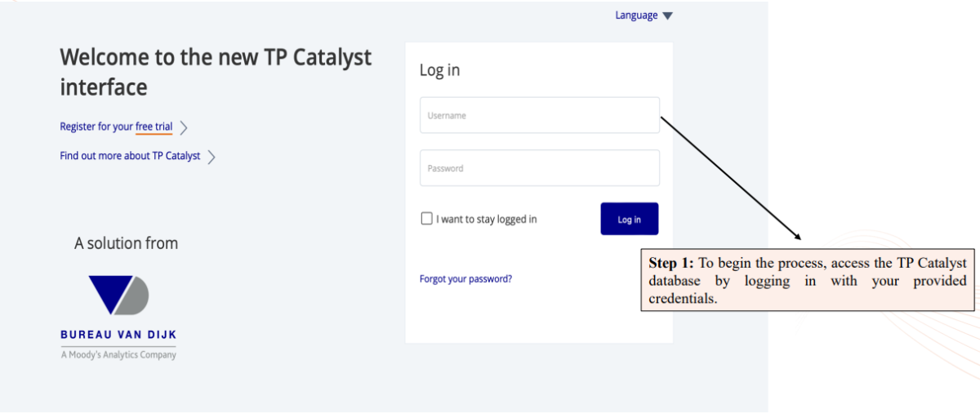Open the Language menu label
Viewport: 980px width, 418px height.
[x=636, y=16]
